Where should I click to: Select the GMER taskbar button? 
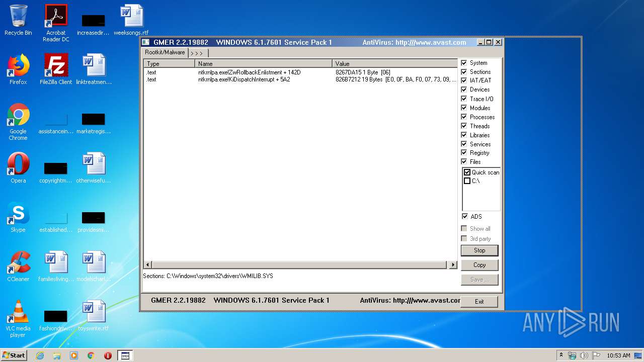tap(125, 355)
